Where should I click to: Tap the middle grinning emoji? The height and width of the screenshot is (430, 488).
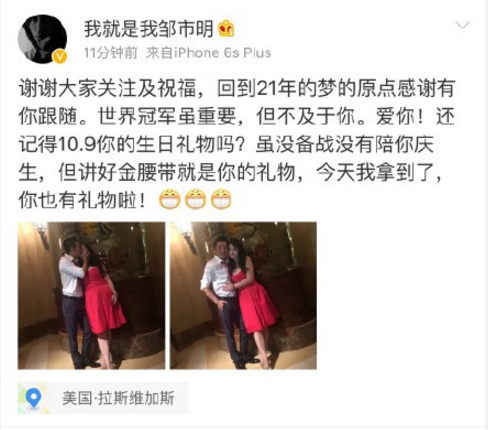point(195,199)
